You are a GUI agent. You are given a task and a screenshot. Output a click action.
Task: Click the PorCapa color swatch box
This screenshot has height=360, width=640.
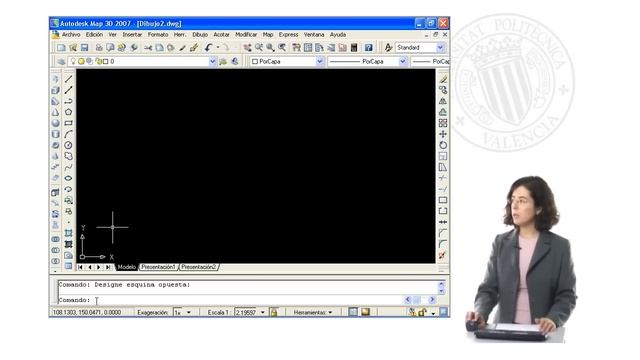coord(255,62)
